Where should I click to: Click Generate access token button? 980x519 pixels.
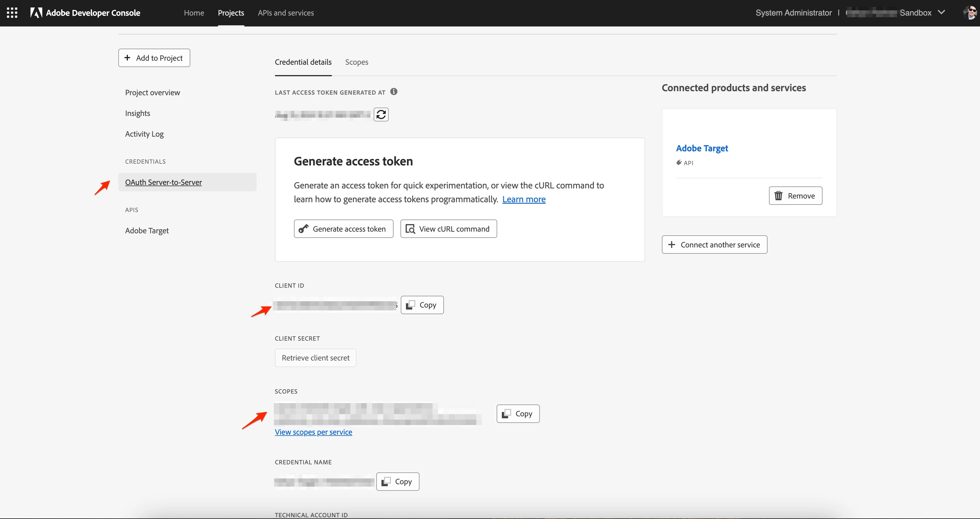click(343, 229)
